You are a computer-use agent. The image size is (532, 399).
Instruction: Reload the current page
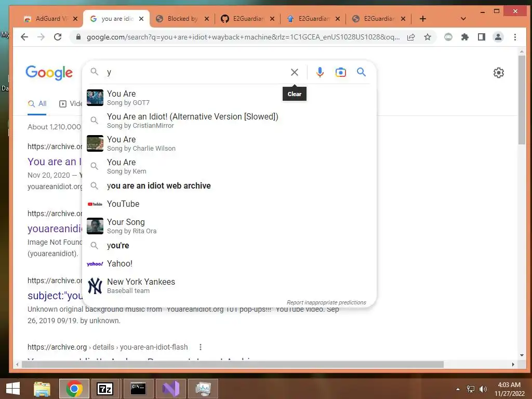point(58,37)
